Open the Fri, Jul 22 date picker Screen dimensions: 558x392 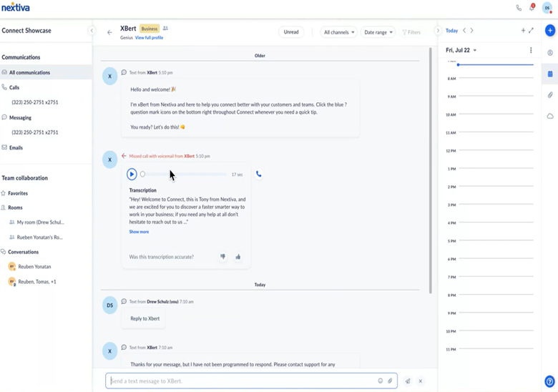(x=461, y=50)
